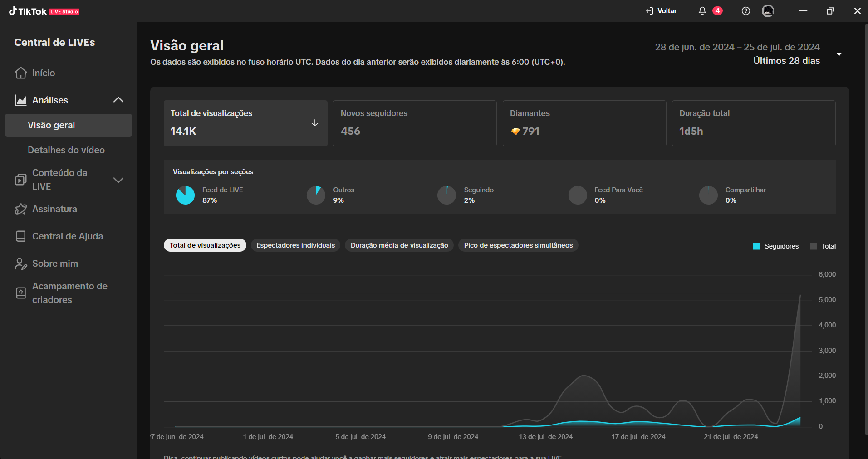Toggle the Seguidores legend color swatch
Viewport: 868px width, 459px height.
[756, 246]
